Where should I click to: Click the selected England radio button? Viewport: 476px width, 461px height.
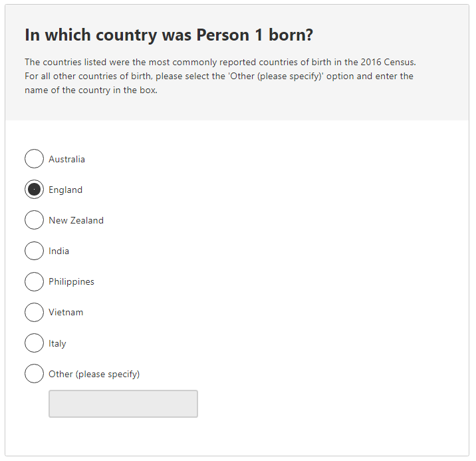click(x=34, y=190)
